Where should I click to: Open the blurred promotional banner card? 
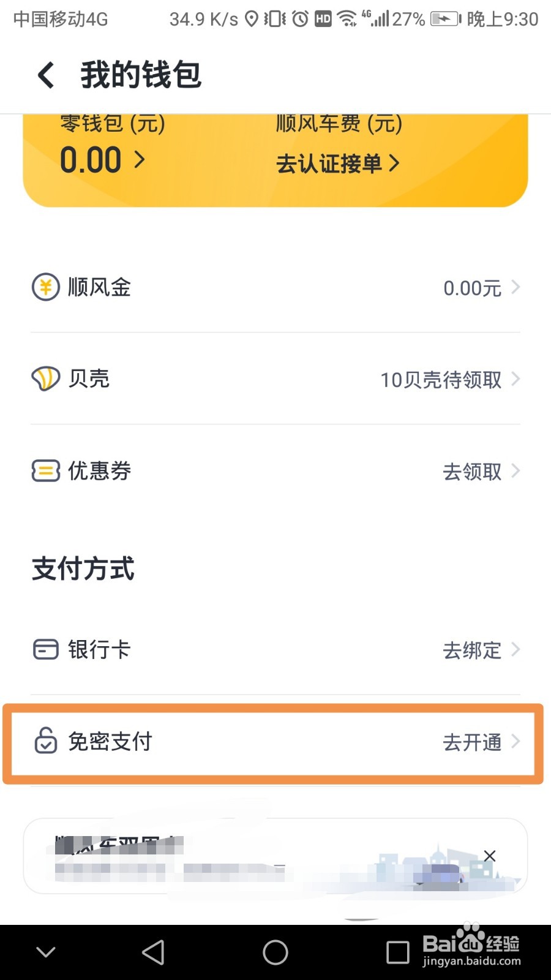click(x=275, y=856)
